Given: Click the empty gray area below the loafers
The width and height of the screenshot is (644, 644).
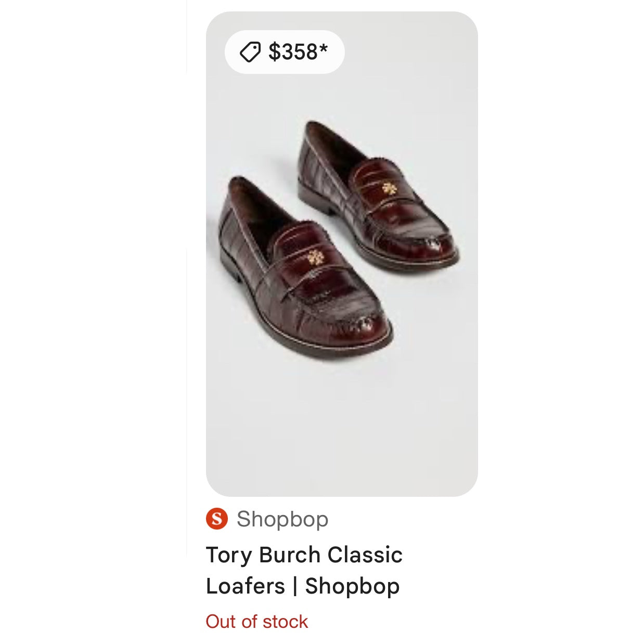Looking at the screenshot, I should coord(342,427).
